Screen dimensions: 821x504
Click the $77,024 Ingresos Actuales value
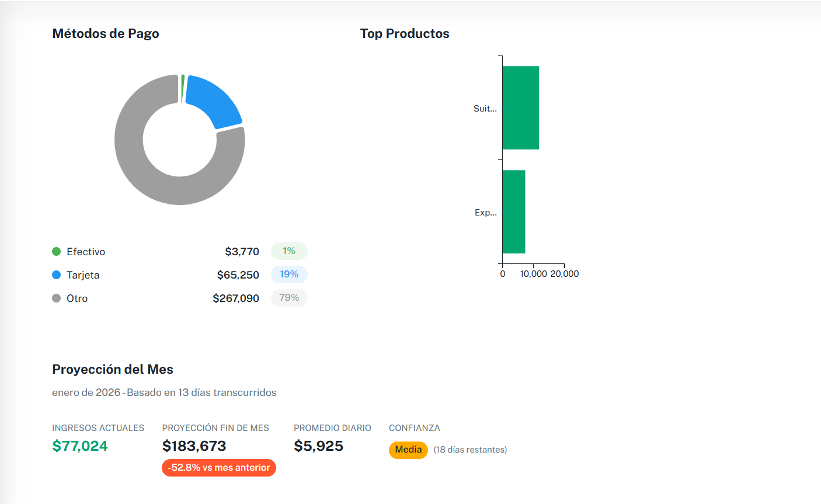point(80,446)
